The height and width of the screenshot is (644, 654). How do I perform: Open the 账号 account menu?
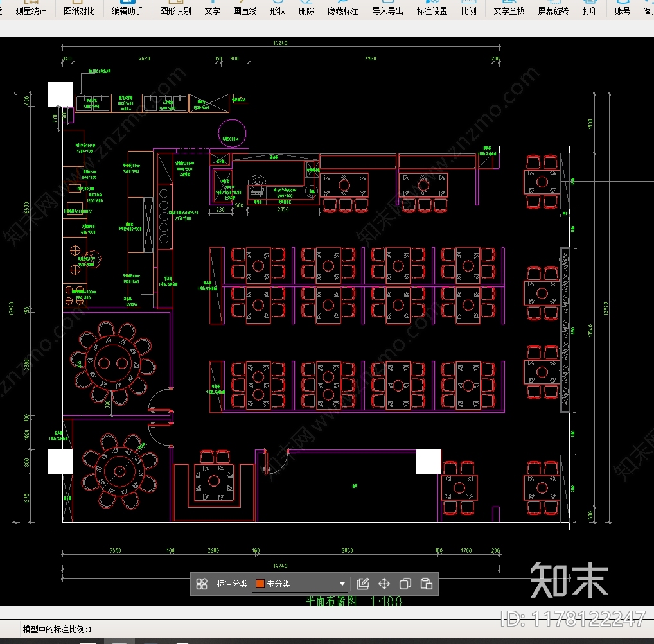pyautogui.click(x=623, y=8)
